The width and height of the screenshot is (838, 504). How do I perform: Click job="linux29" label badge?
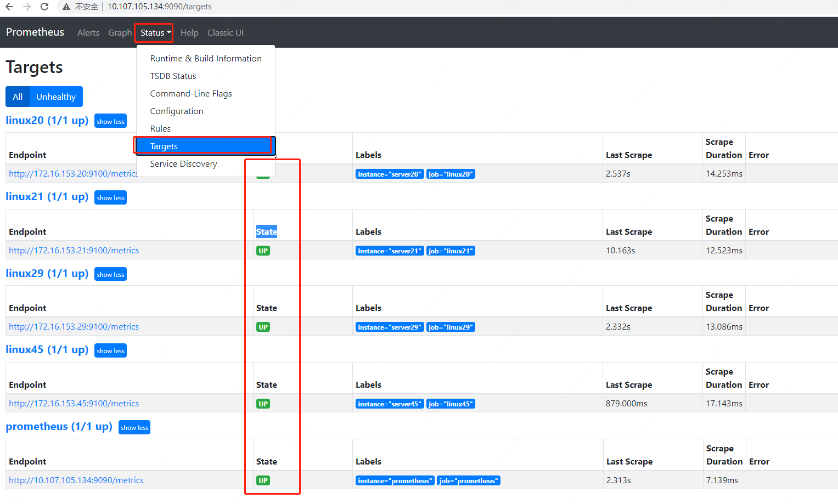click(x=451, y=327)
